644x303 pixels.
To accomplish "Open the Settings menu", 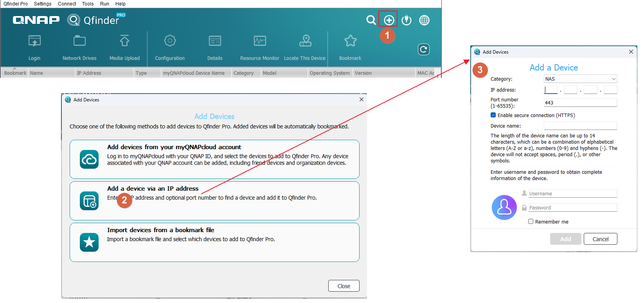I will coord(43,4).
